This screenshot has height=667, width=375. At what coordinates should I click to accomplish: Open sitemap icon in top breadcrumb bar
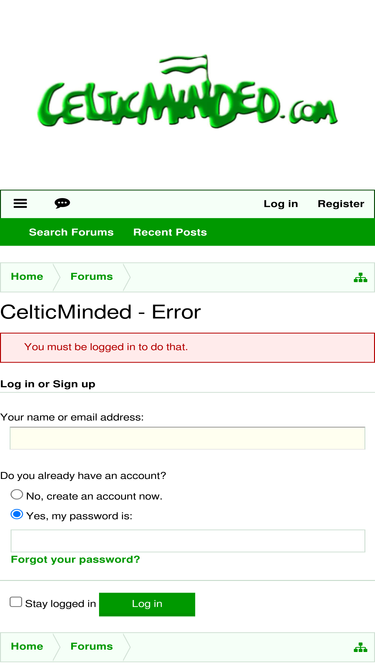click(360, 278)
